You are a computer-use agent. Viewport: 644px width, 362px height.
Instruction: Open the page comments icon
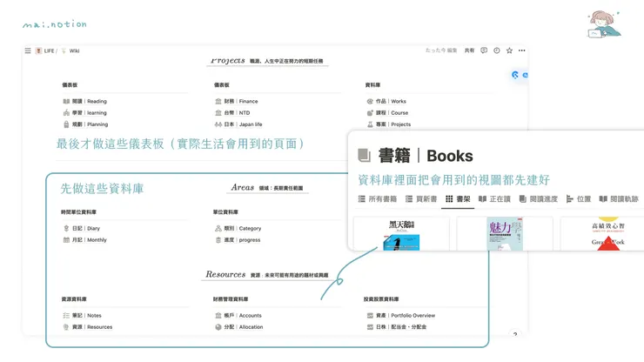(x=484, y=50)
